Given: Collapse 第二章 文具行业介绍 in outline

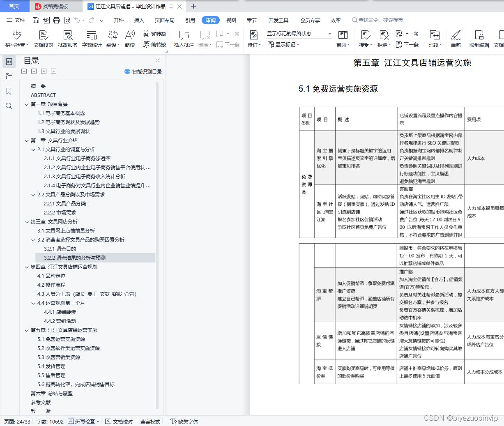Looking at the screenshot, I should 27,140.
